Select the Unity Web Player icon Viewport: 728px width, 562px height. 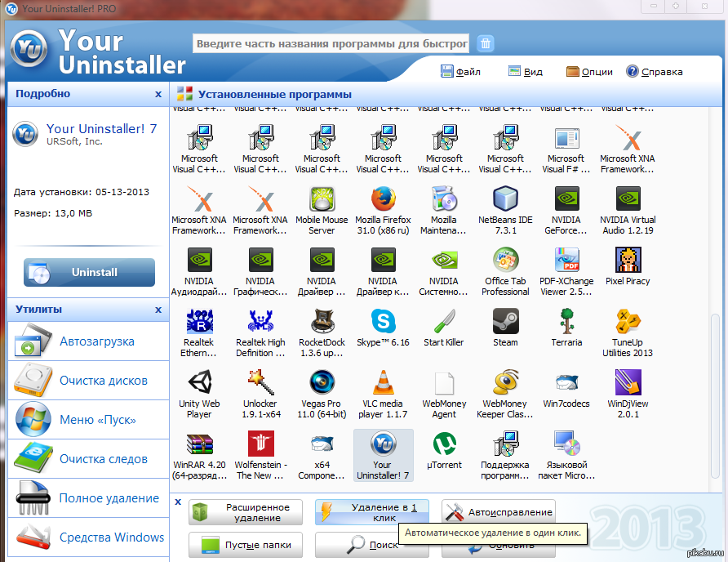pos(200,383)
